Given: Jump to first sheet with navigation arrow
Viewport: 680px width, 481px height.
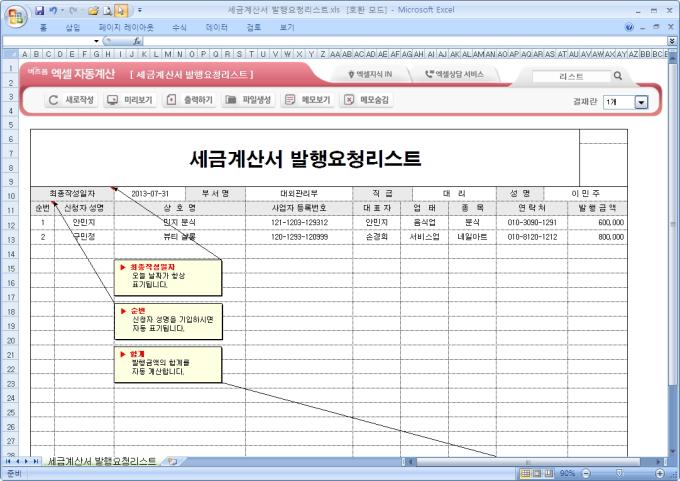Looking at the screenshot, I should [8, 461].
